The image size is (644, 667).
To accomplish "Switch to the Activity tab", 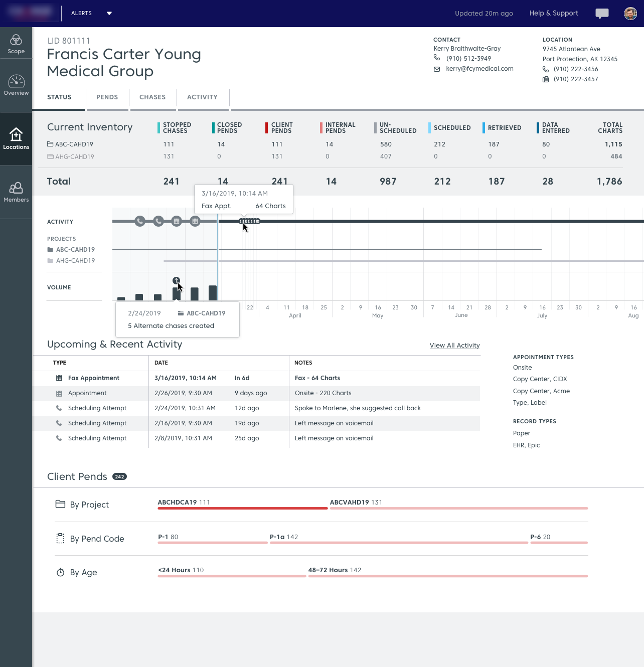I will (x=203, y=97).
